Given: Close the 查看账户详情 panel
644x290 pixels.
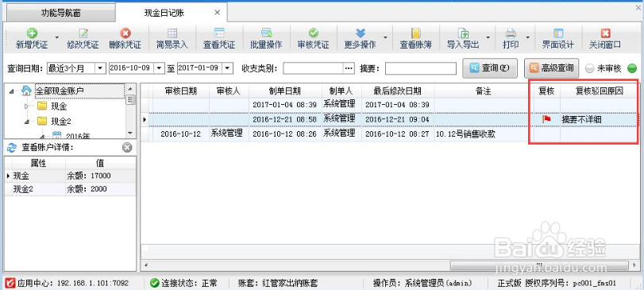Looking at the screenshot, I should tap(127, 148).
